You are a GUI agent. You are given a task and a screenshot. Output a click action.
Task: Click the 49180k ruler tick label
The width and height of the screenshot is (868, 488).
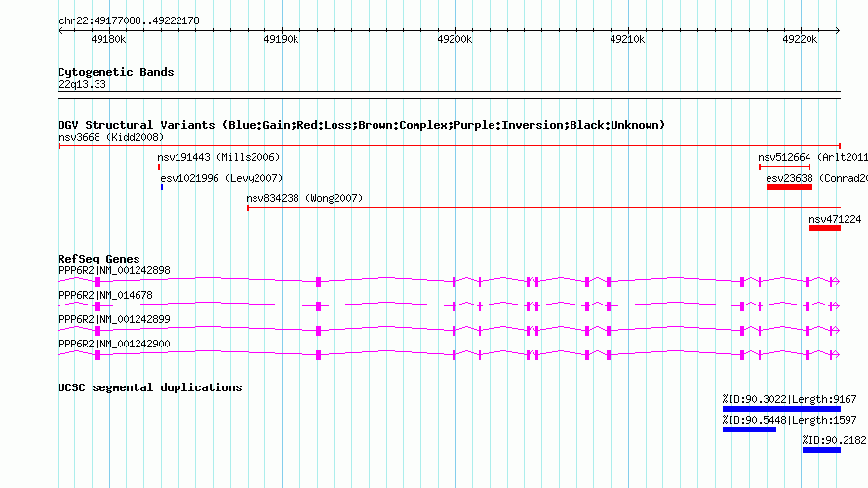click(x=108, y=39)
